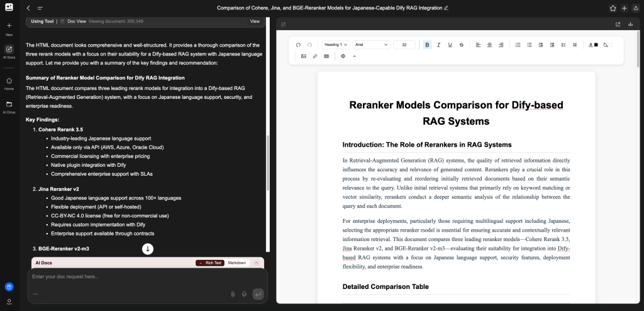This screenshot has height=311, width=644.
Task: Align text right
Action: point(501,45)
